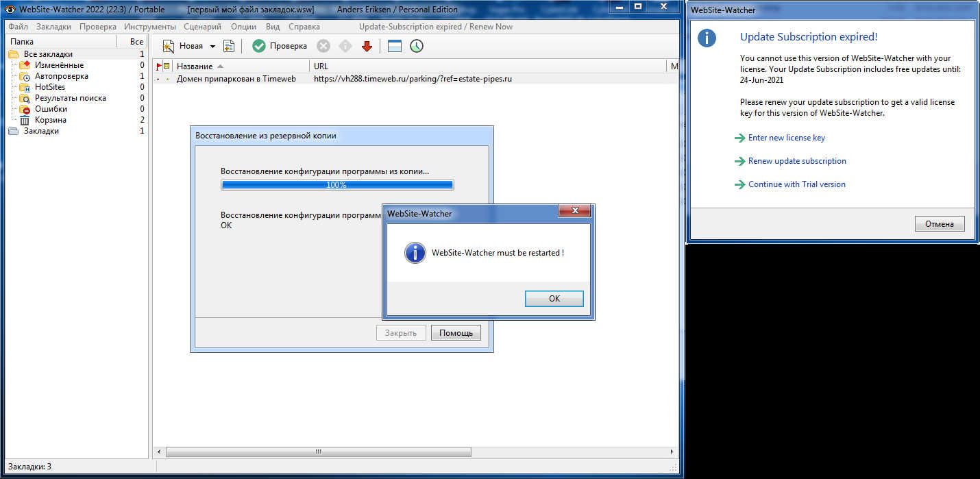Select the Автопроверка folder
980x479 pixels.
[x=62, y=76]
